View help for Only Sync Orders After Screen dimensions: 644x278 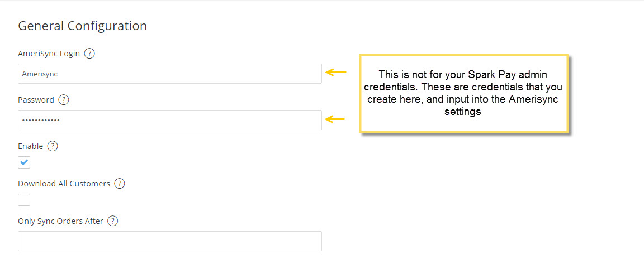click(112, 221)
